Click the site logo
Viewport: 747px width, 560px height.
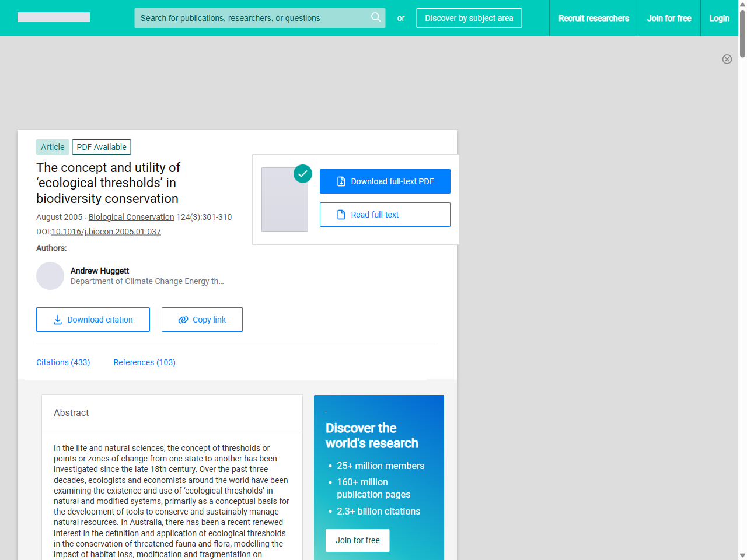[54, 17]
